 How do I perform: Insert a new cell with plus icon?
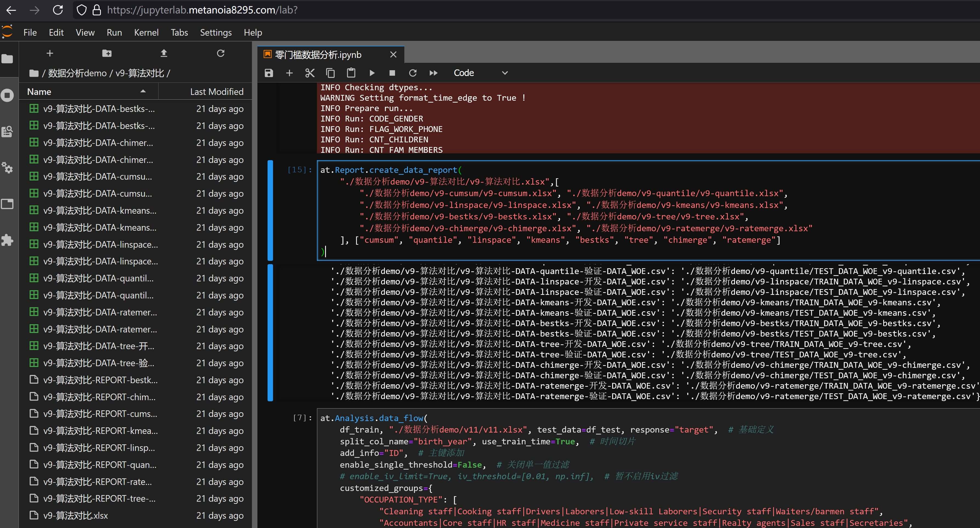pos(289,73)
